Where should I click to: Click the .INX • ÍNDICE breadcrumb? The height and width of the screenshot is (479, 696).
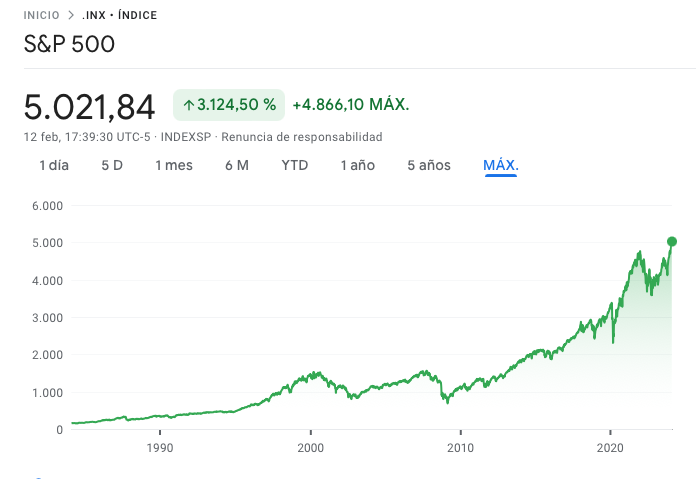coord(119,16)
